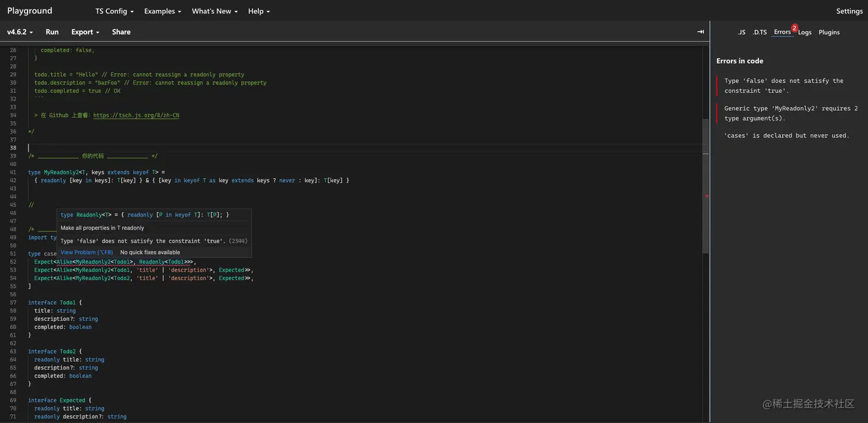
Task: Click 'Expected' on line 53
Action: coord(231,270)
